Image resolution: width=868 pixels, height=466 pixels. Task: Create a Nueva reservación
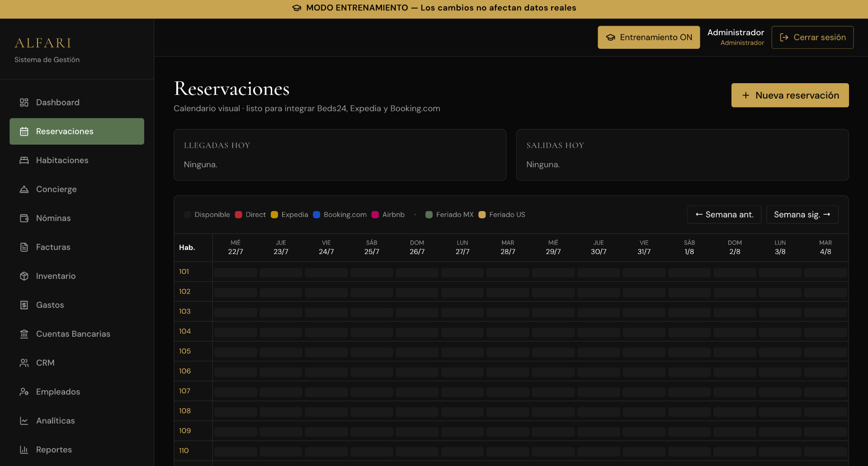790,95
